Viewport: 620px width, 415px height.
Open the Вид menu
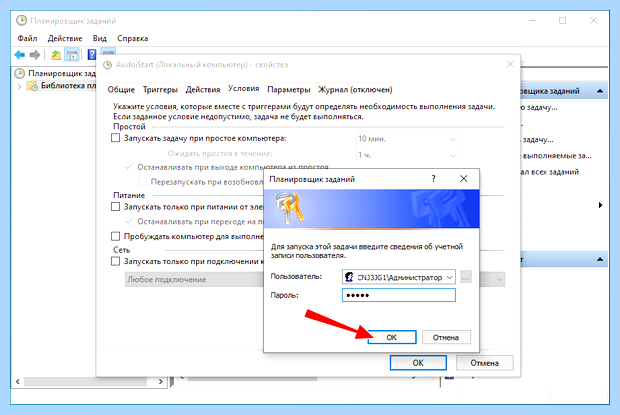(100, 38)
